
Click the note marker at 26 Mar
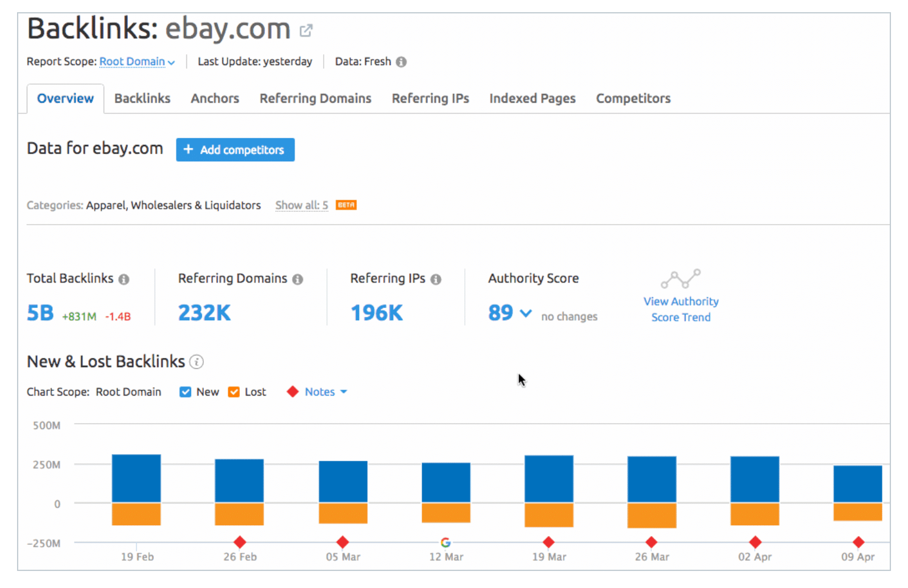pyautogui.click(x=652, y=542)
